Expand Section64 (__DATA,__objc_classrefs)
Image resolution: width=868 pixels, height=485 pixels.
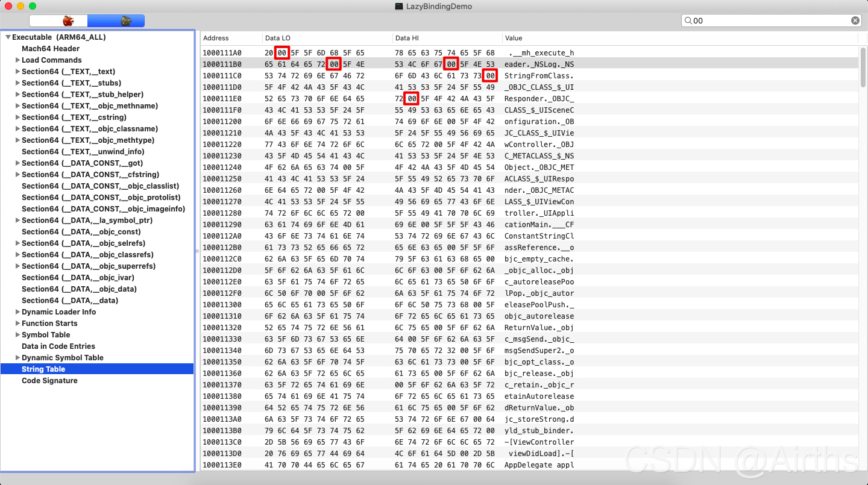(17, 255)
